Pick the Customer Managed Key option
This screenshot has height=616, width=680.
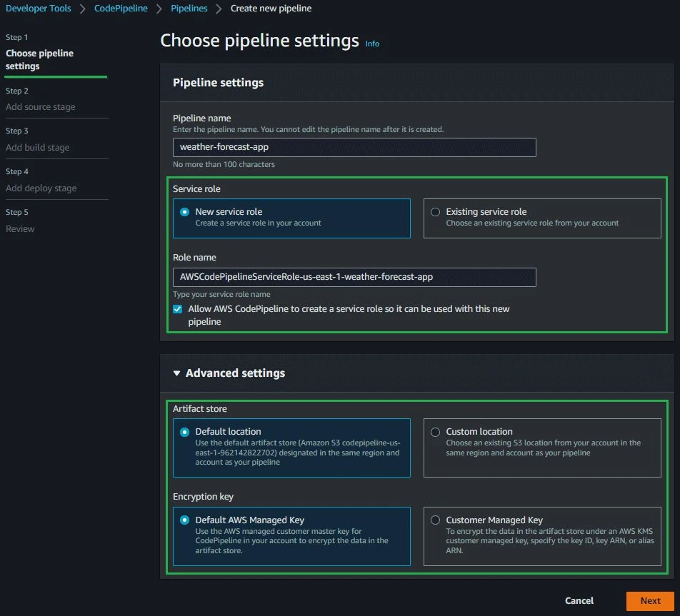(x=435, y=520)
